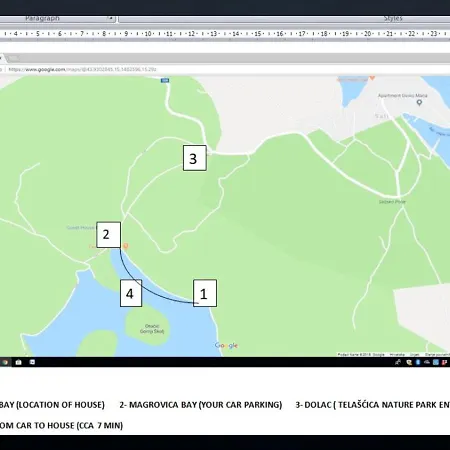This screenshot has height=450, width=450.
Task: Click the orange marker at map top edge
Action: click(372, 78)
